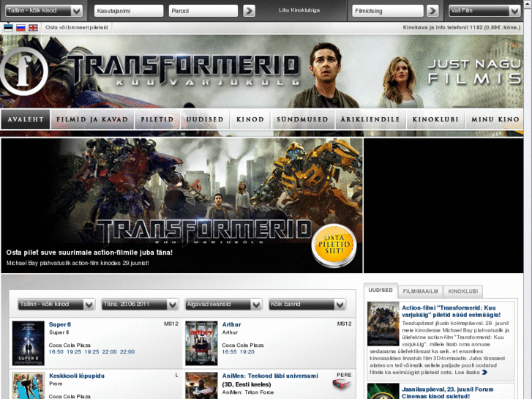Select Super 8 first 19:25 showtime
532x399 pixels.
coord(74,352)
